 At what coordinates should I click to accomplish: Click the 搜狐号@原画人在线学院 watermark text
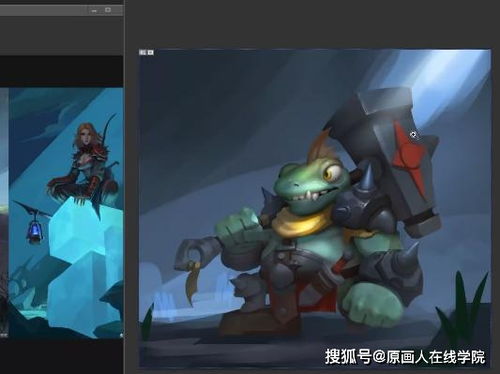(x=405, y=357)
